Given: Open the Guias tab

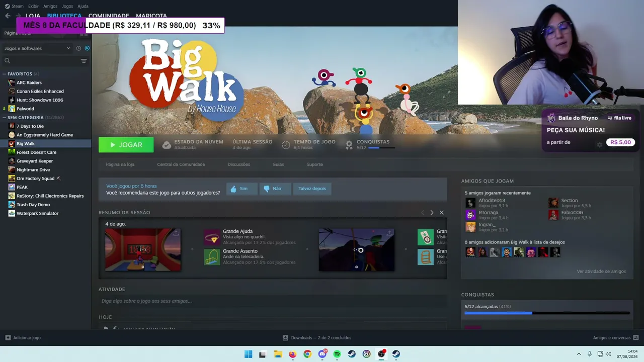Looking at the screenshot, I should point(278,164).
